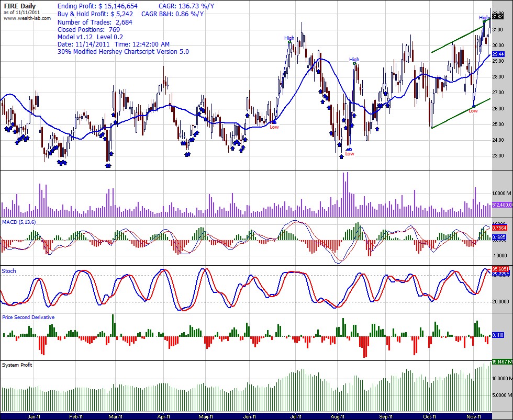Click the 'High' marker in mid-August

pyautogui.click(x=354, y=60)
